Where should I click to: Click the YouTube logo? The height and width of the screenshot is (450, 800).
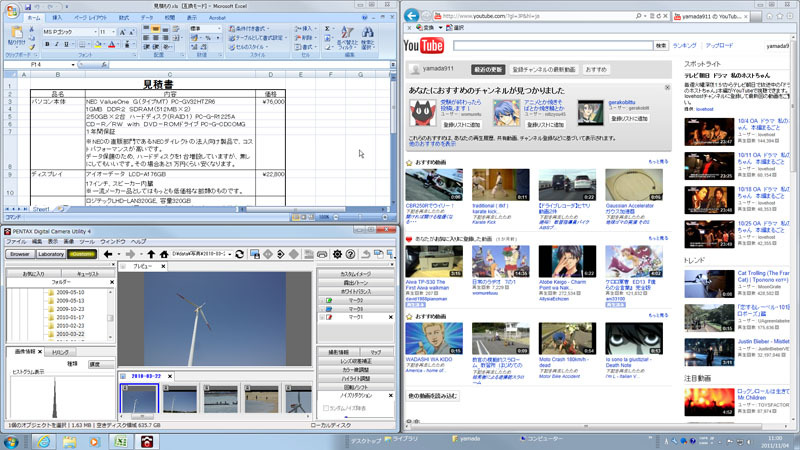tap(423, 45)
